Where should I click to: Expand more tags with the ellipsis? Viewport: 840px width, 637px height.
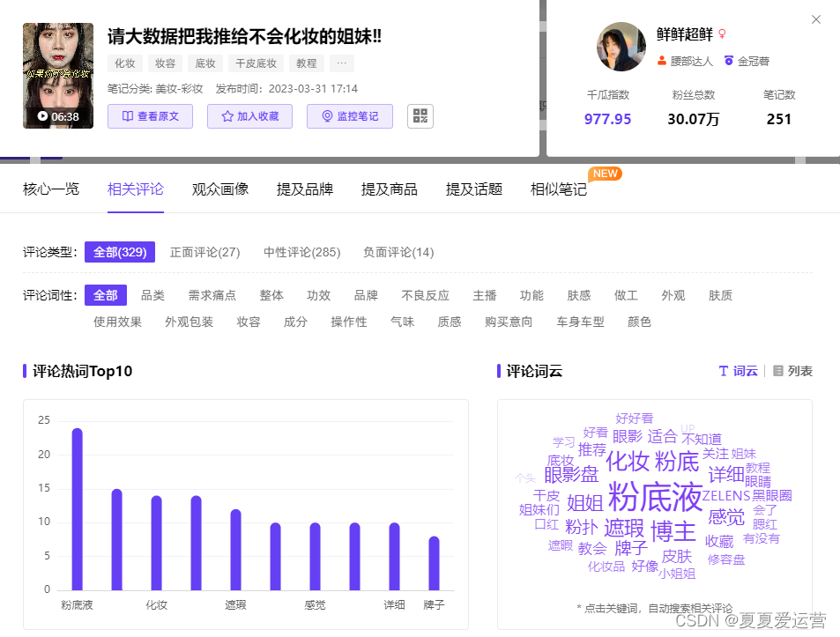(342, 63)
